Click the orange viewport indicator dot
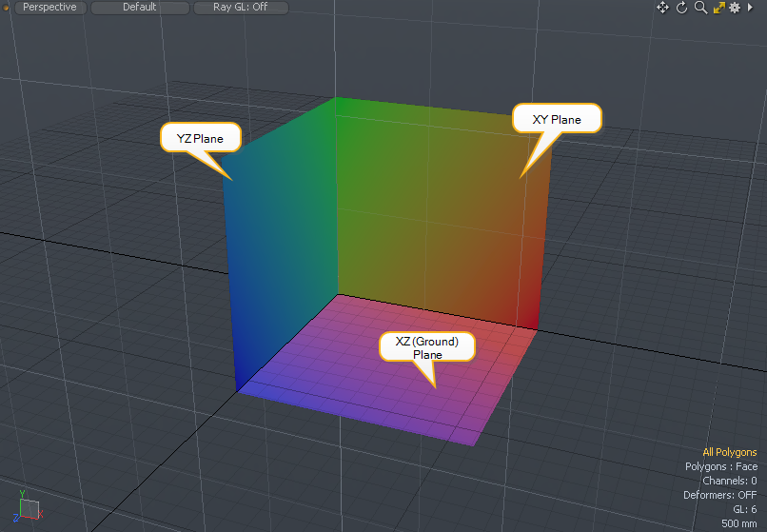Viewport: 767px width, 532px height. tap(7, 7)
